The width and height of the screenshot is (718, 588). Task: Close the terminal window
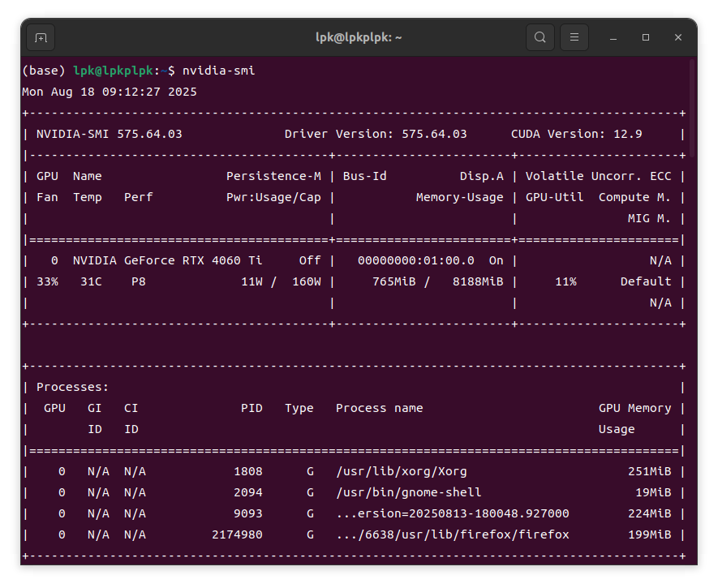678,37
